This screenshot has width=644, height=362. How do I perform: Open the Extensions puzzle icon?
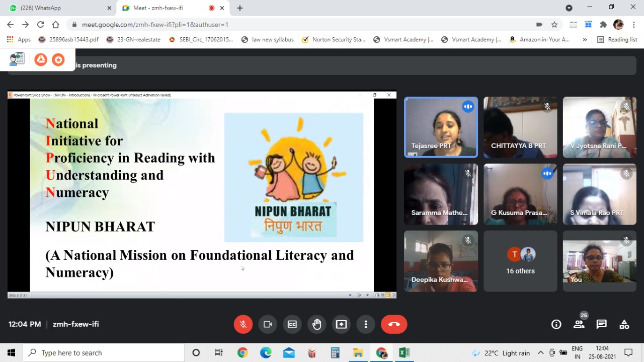(x=604, y=24)
